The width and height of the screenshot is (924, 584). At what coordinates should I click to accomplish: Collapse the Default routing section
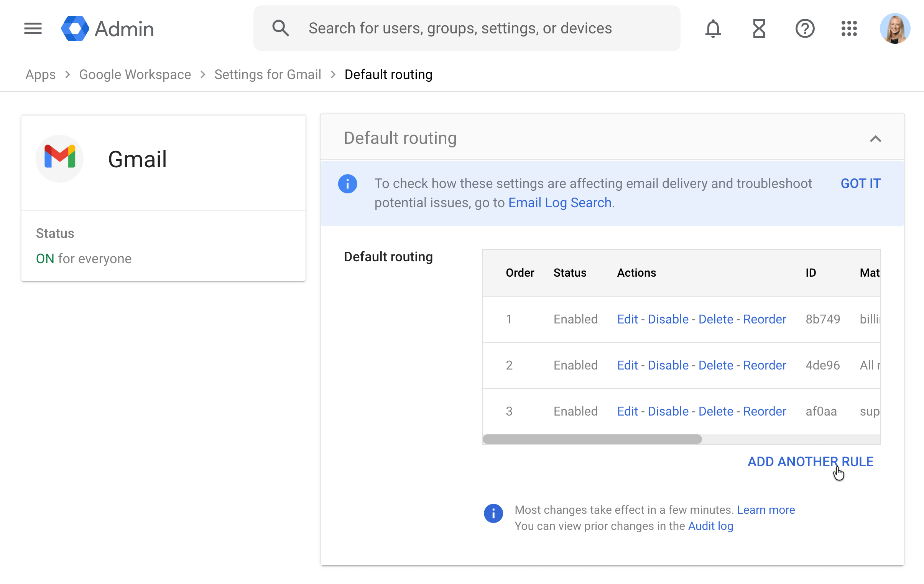(875, 139)
